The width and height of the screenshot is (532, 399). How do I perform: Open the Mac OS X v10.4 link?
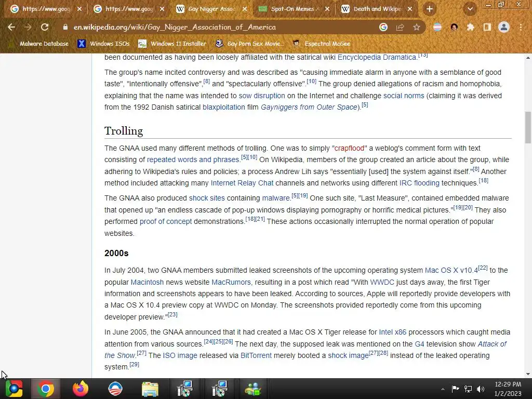451,270
